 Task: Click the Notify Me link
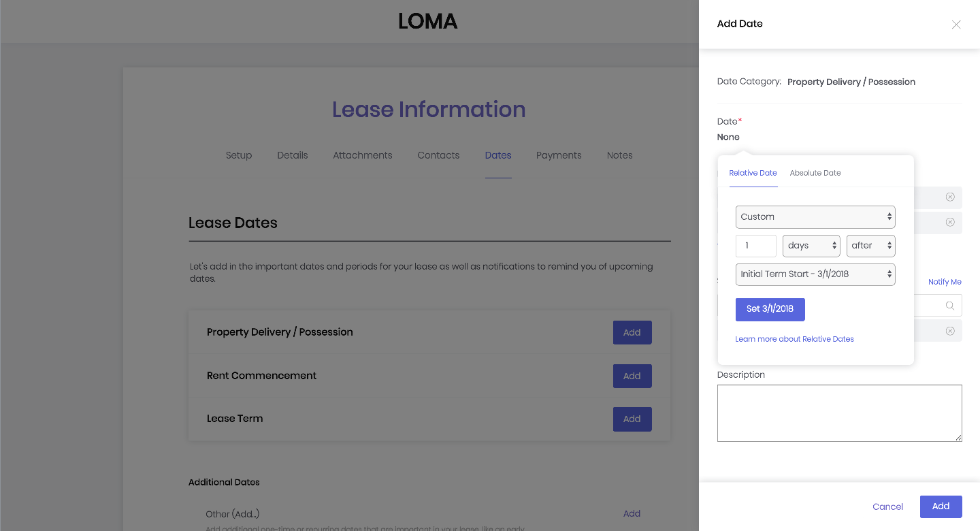click(x=945, y=281)
